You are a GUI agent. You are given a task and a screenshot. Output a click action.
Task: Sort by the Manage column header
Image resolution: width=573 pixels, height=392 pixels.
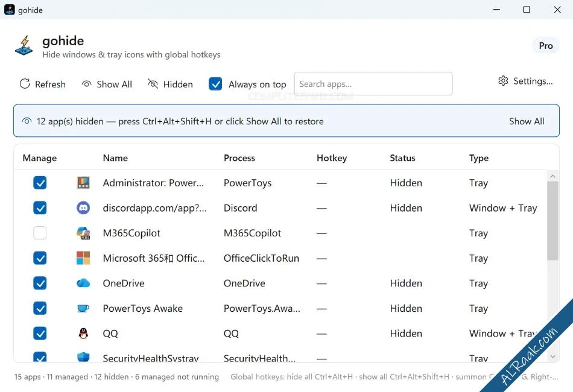(x=40, y=158)
